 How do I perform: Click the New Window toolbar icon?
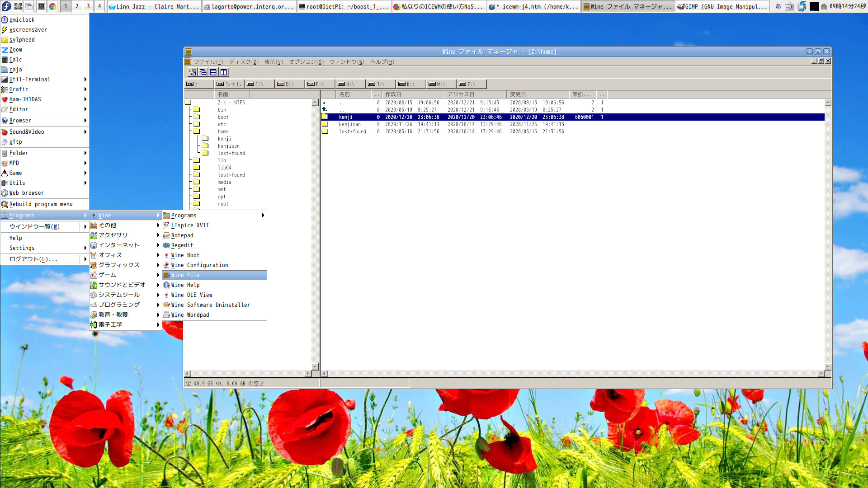[193, 72]
